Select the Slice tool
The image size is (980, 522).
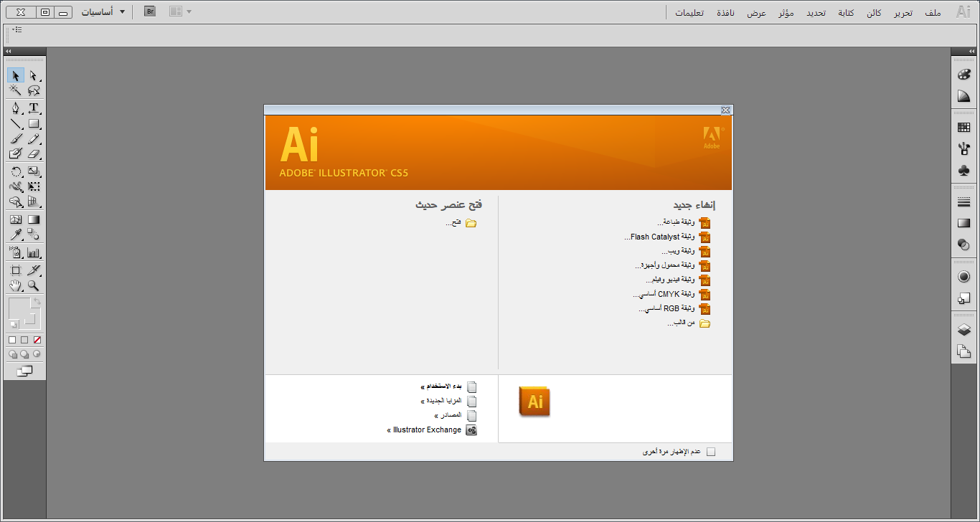pyautogui.click(x=34, y=270)
